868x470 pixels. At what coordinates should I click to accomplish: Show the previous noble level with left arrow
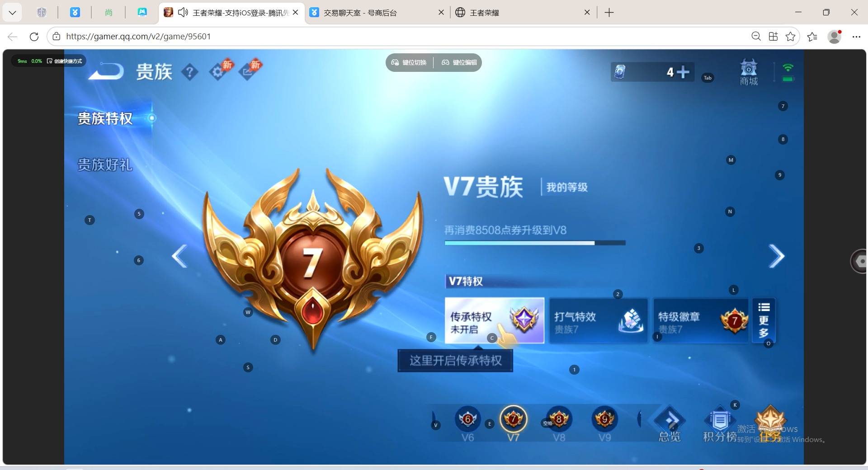pos(179,256)
